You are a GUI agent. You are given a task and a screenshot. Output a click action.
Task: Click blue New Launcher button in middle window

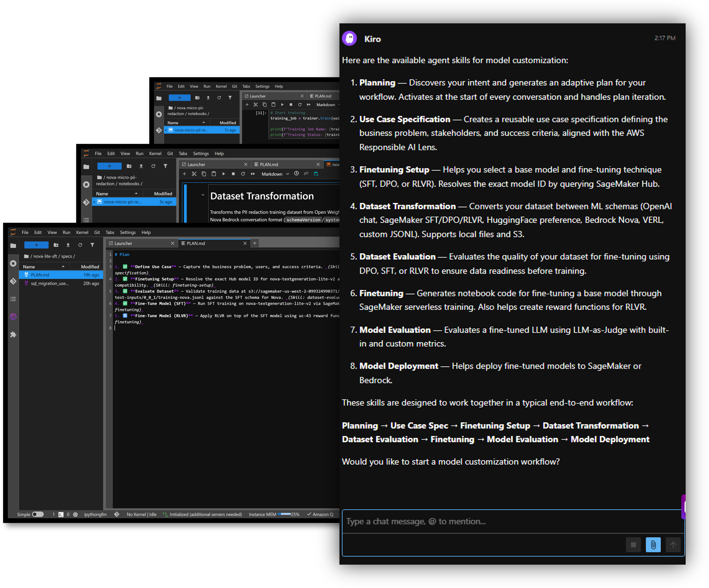coord(109,166)
